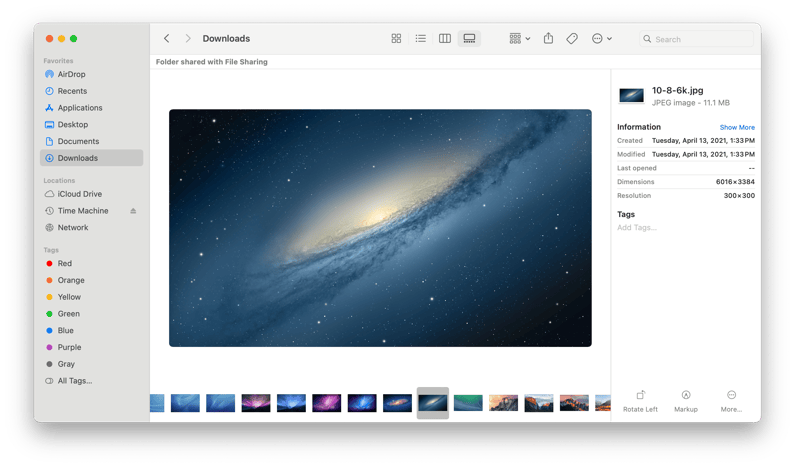Open Documents in sidebar
The height and width of the screenshot is (467, 795).
91,141
